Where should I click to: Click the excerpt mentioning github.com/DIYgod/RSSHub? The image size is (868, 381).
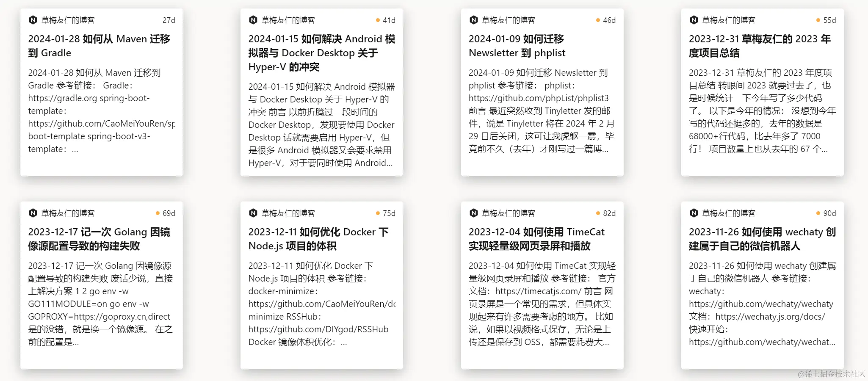point(322,304)
